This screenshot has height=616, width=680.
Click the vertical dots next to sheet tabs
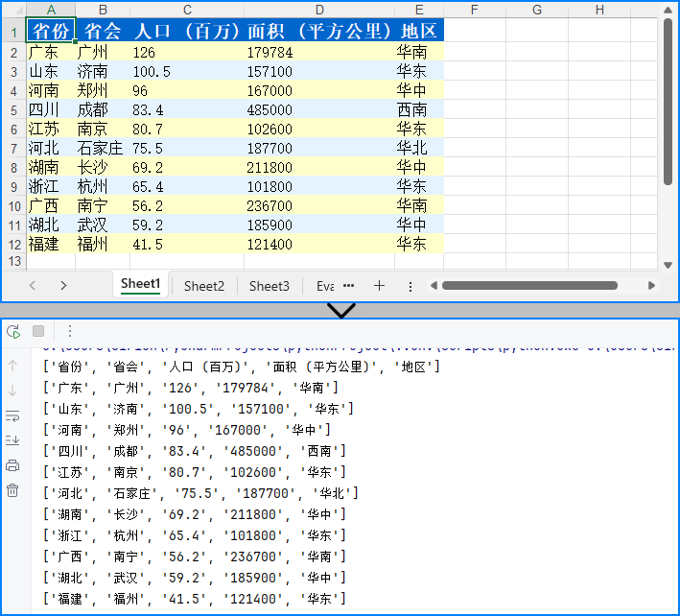pyautogui.click(x=410, y=286)
